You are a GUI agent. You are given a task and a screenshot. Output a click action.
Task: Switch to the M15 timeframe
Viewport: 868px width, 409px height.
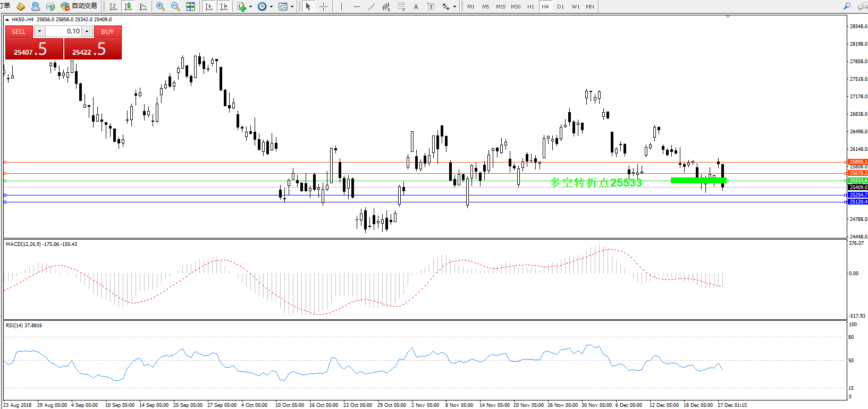500,6
